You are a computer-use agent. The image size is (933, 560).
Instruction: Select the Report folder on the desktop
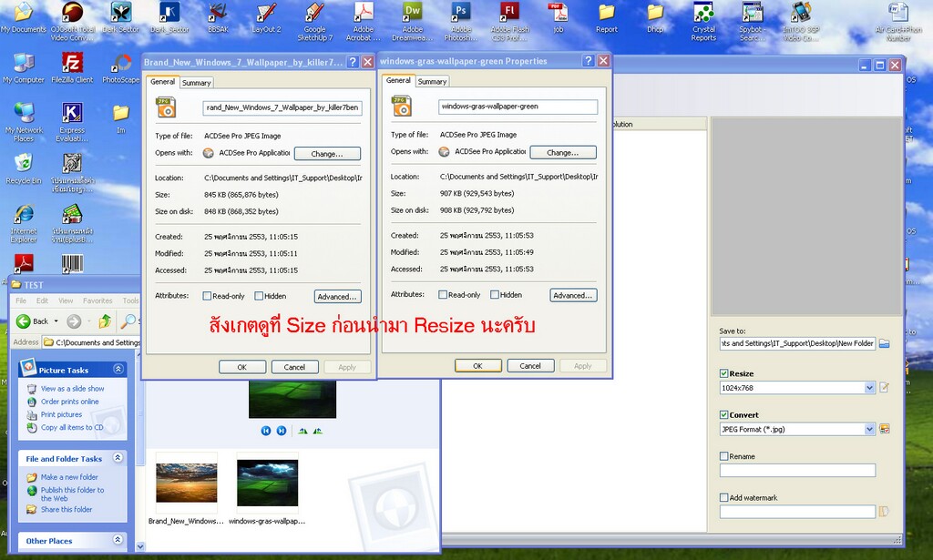point(607,17)
